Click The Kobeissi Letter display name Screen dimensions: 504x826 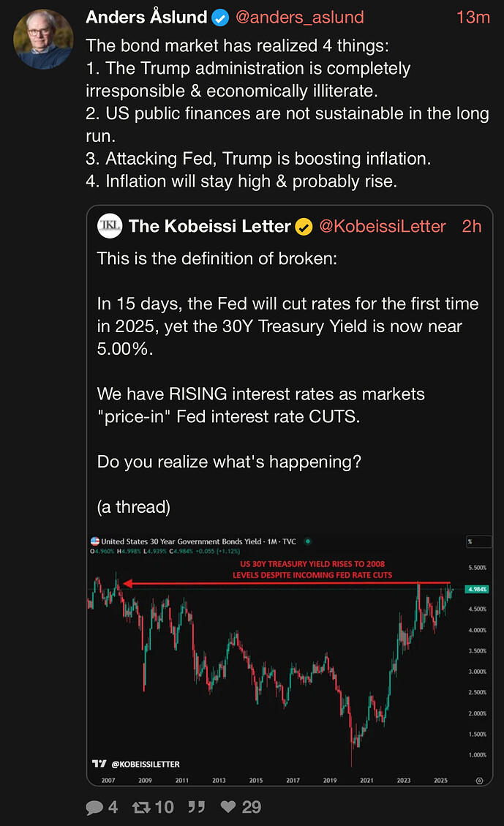(x=209, y=227)
